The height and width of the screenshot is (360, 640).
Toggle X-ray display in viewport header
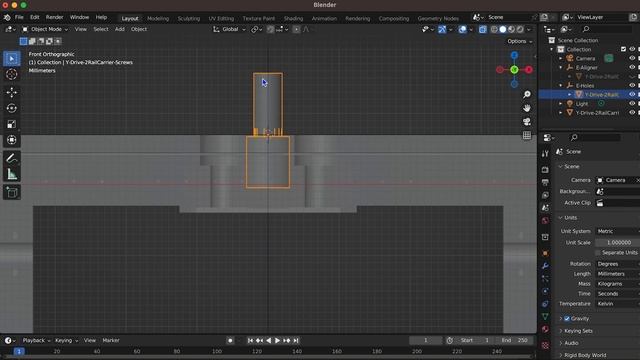coord(482,29)
